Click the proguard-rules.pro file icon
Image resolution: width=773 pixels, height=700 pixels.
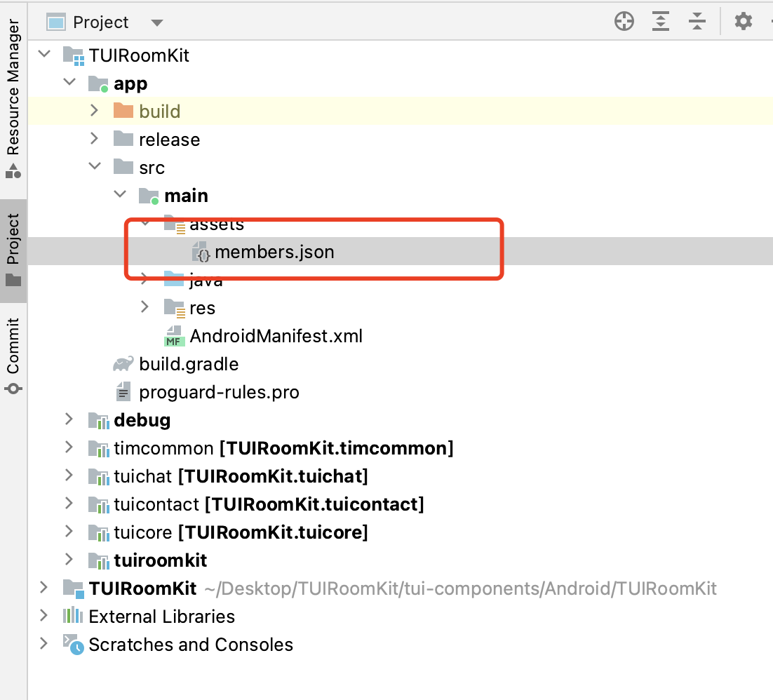(x=123, y=392)
